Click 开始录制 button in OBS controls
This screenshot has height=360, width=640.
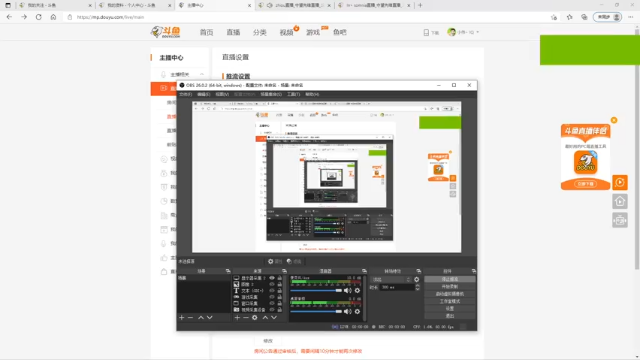450,287
